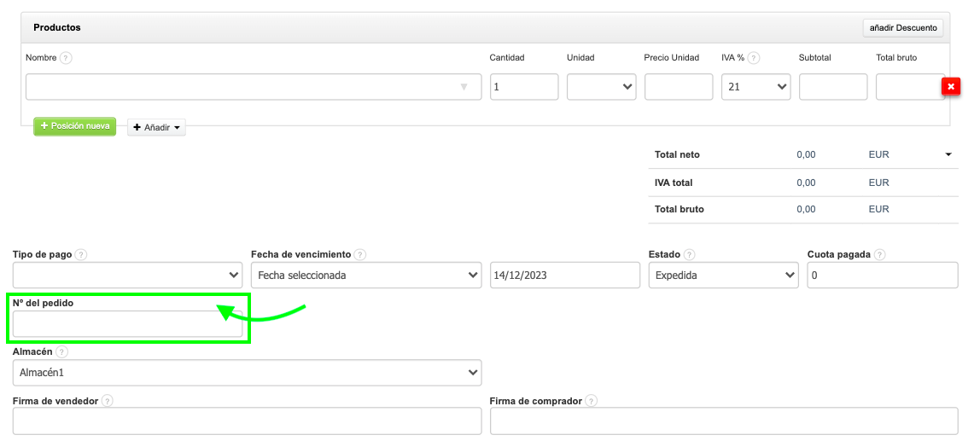
Task: Click help icon beside Cuota pagada
Action: (x=879, y=255)
